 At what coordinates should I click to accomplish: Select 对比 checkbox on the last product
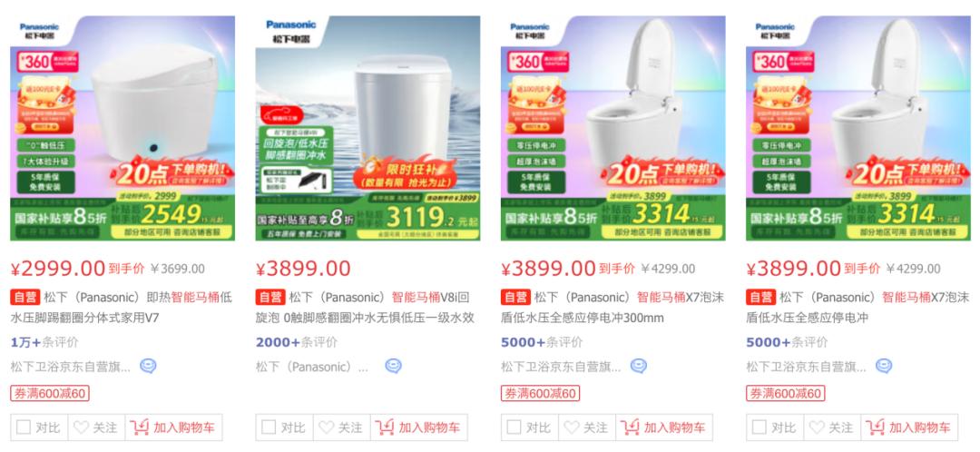(x=759, y=427)
